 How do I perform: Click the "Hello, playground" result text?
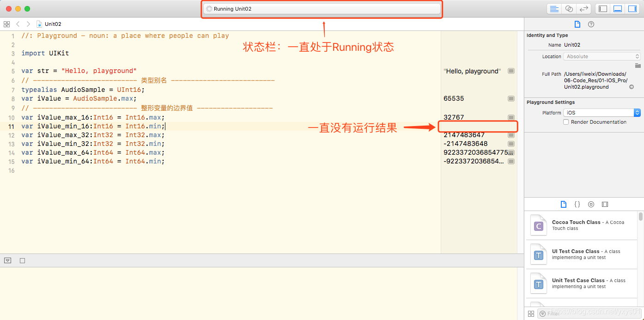click(472, 71)
